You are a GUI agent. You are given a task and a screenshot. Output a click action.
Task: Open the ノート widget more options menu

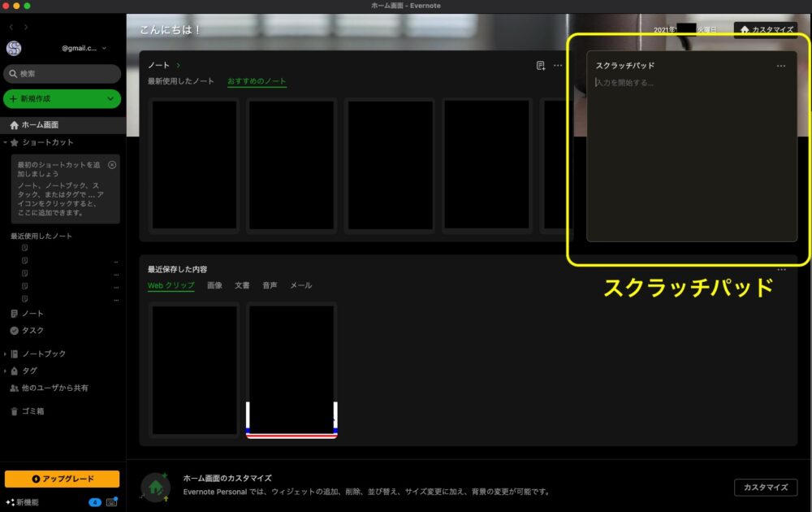558,65
